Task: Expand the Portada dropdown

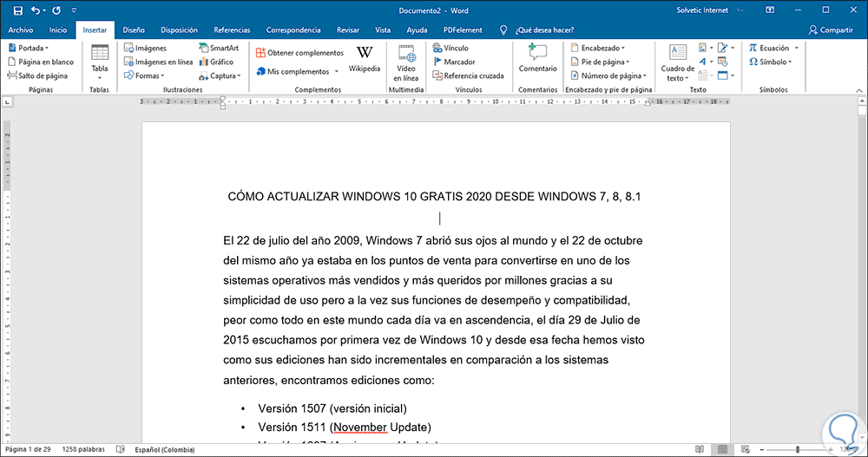Action: 29,49
